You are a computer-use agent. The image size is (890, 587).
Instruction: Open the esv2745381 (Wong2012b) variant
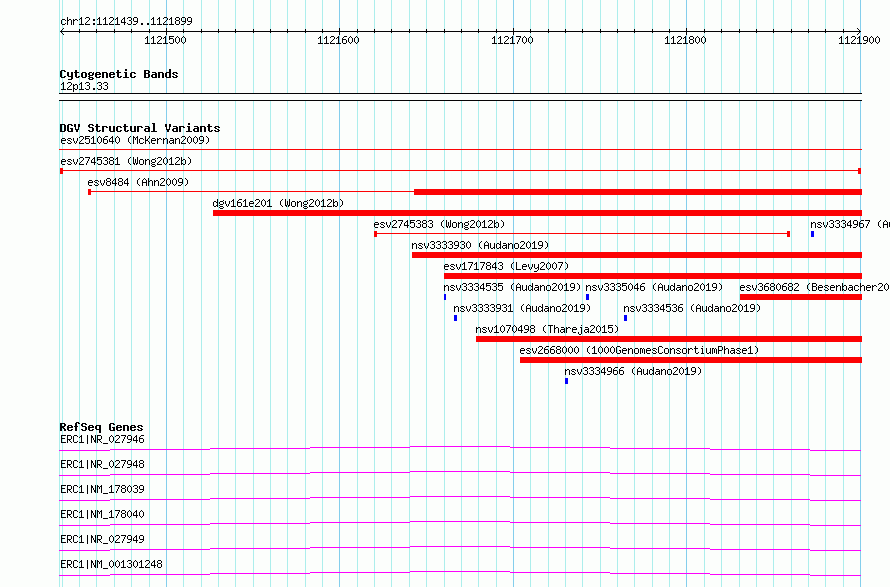pyautogui.click(x=126, y=161)
